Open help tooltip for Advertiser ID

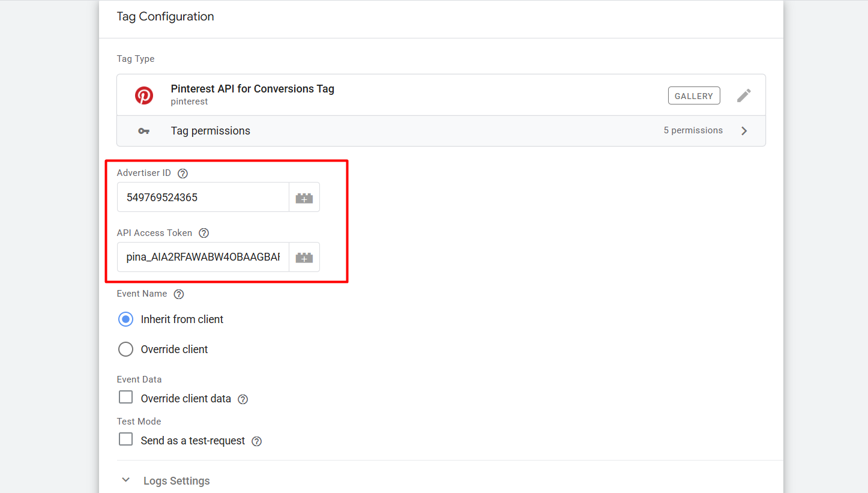183,174
